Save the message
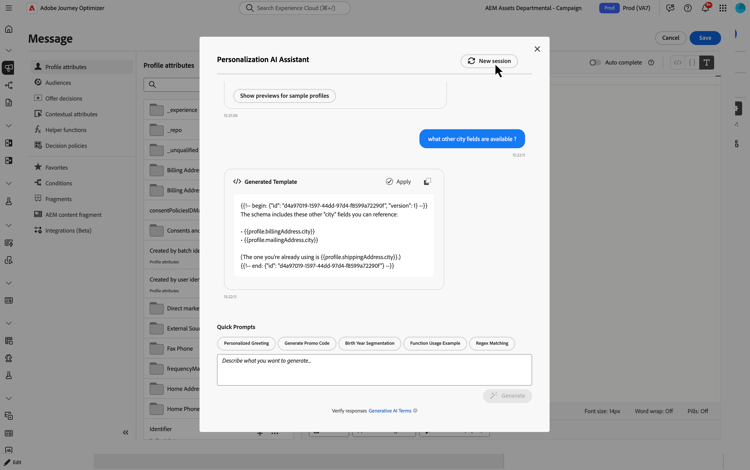This screenshot has width=750, height=470. [x=705, y=38]
